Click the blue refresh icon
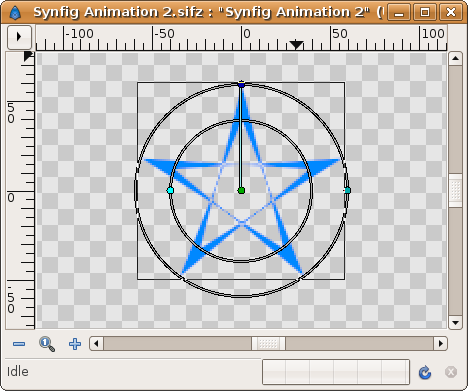 (425, 372)
